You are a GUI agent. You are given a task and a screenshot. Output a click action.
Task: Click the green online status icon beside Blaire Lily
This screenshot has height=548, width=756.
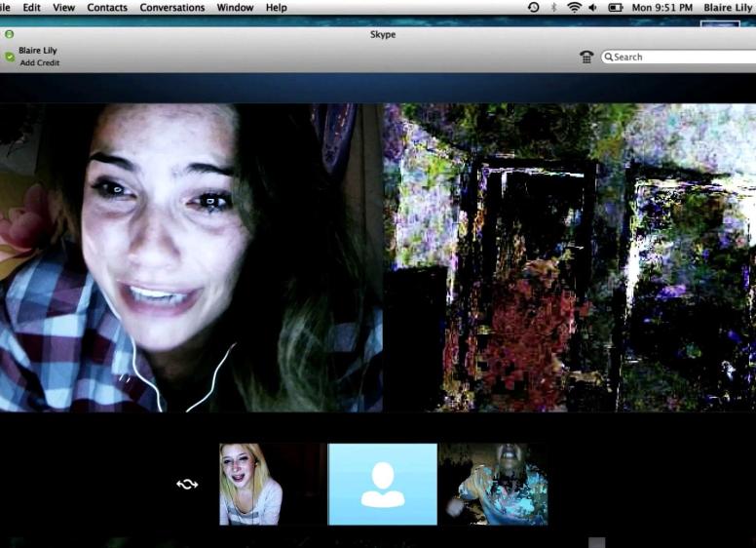click(x=10, y=57)
